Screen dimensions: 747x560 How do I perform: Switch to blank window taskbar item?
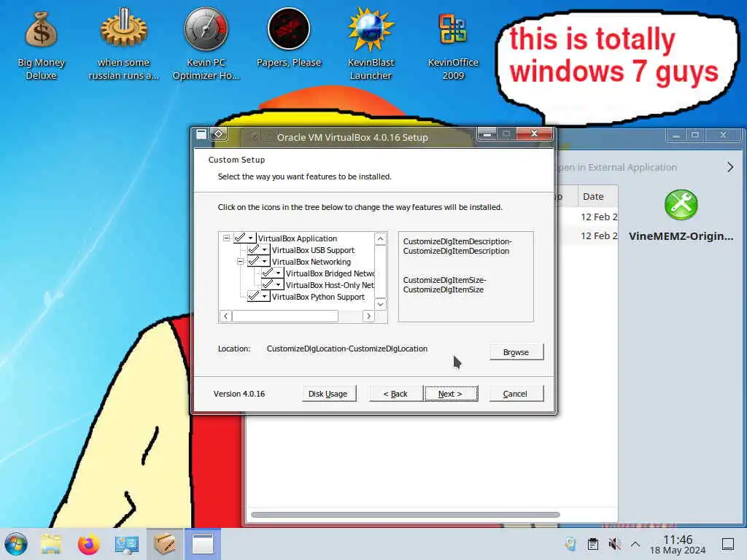click(203, 544)
